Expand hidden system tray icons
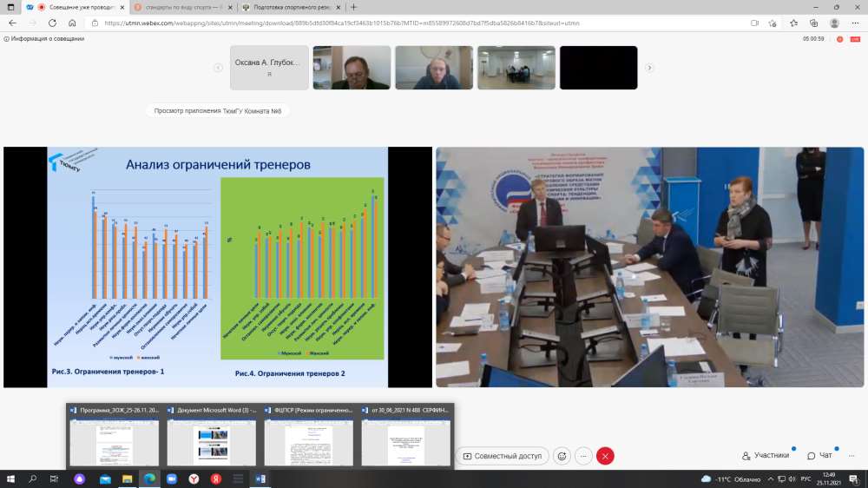This screenshot has width=868, height=488. (x=770, y=479)
